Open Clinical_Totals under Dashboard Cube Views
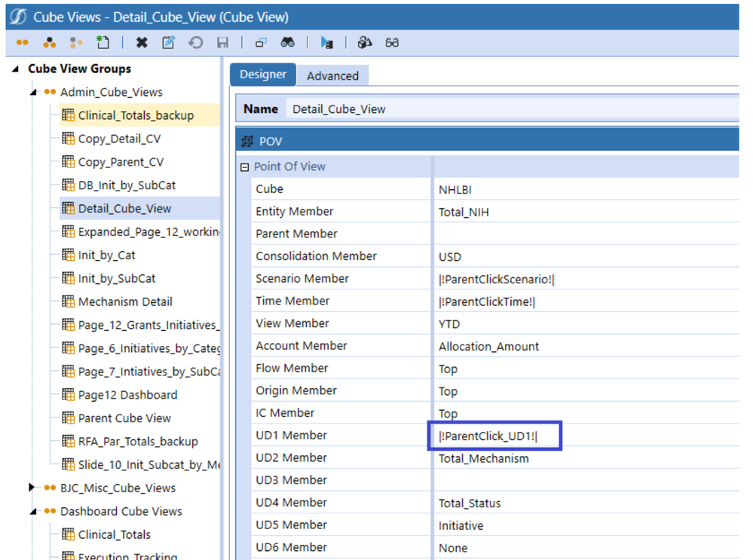 pyautogui.click(x=115, y=534)
